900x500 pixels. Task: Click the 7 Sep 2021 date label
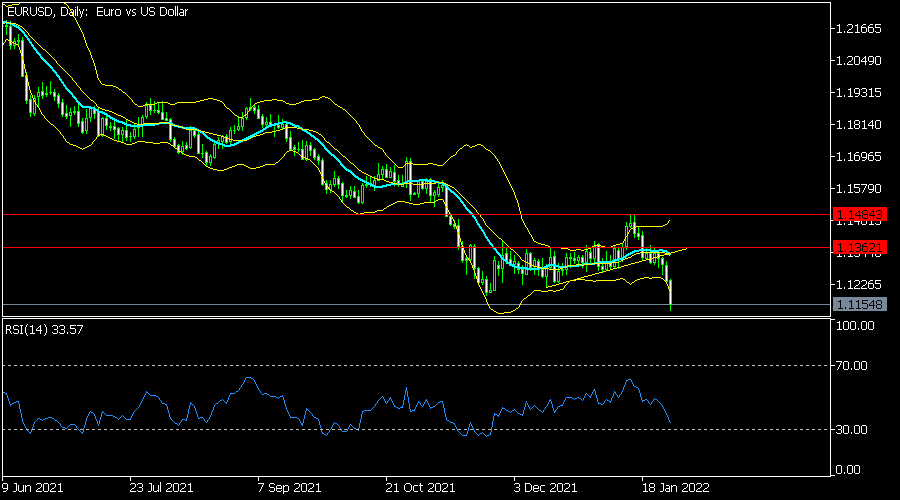pyautogui.click(x=289, y=488)
